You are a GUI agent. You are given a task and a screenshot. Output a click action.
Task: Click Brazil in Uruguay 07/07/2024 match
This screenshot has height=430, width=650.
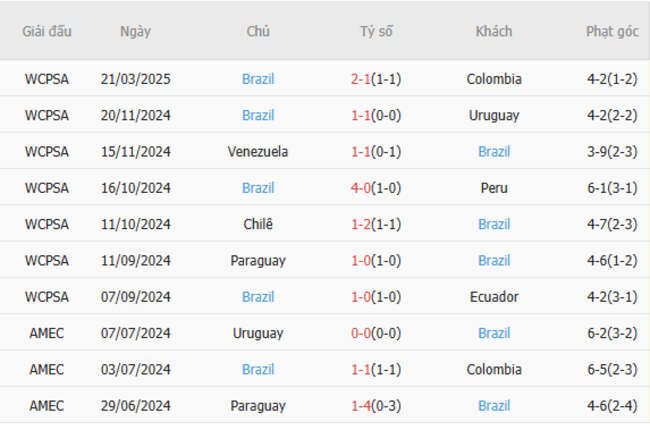coord(494,333)
